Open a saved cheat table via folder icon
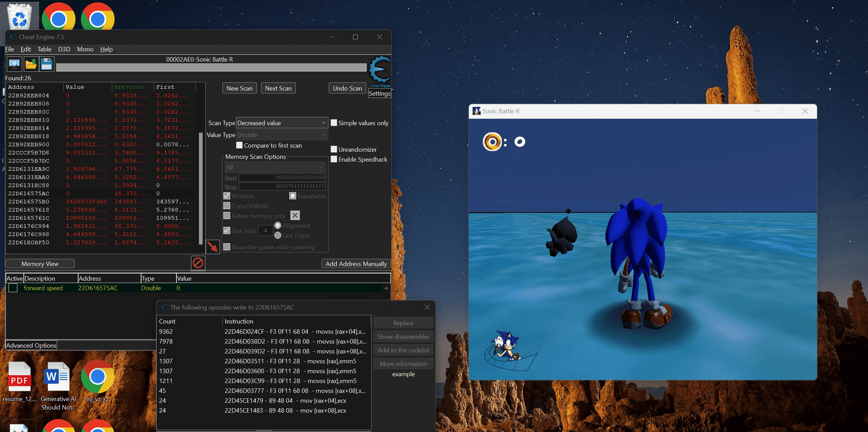The width and height of the screenshot is (868, 432). pos(31,64)
